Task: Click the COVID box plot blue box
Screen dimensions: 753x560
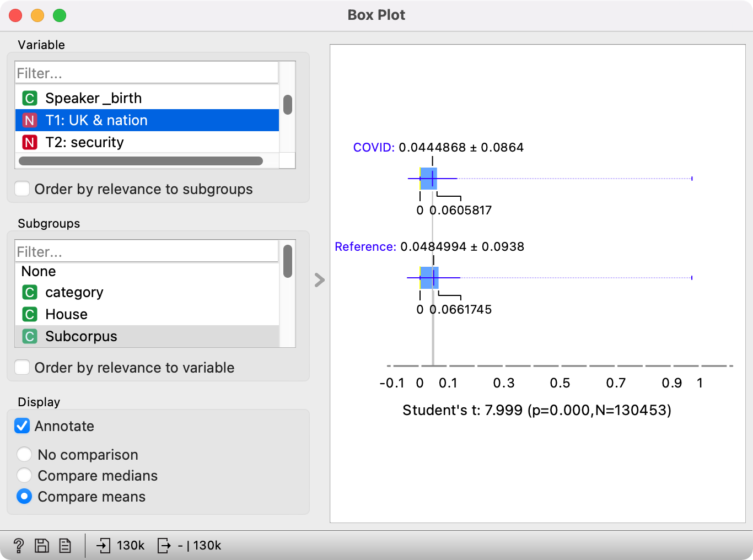Action: tap(428, 179)
